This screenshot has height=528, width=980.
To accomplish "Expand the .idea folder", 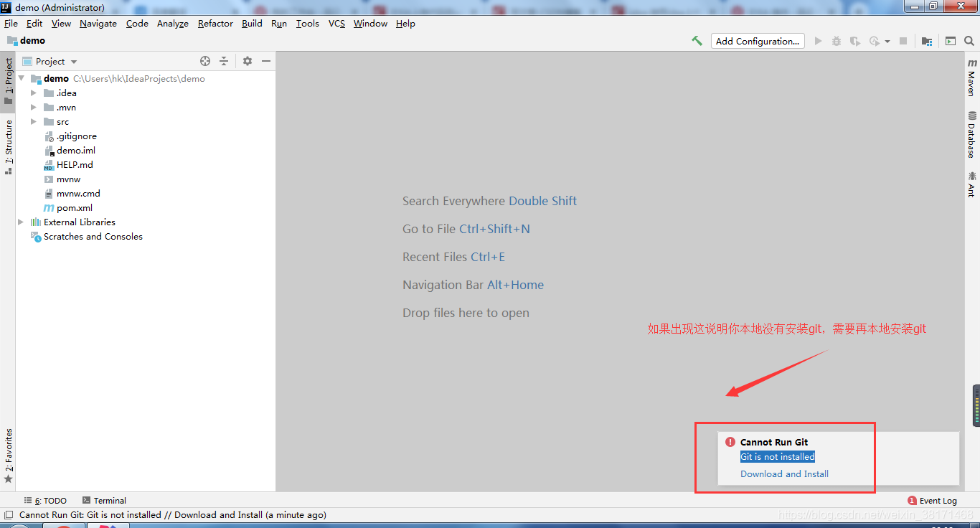I will [x=33, y=93].
